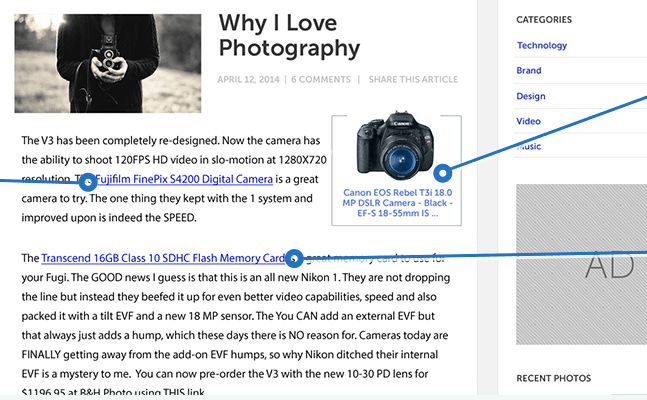Open the Music category
This screenshot has width=647, height=400.
(529, 147)
